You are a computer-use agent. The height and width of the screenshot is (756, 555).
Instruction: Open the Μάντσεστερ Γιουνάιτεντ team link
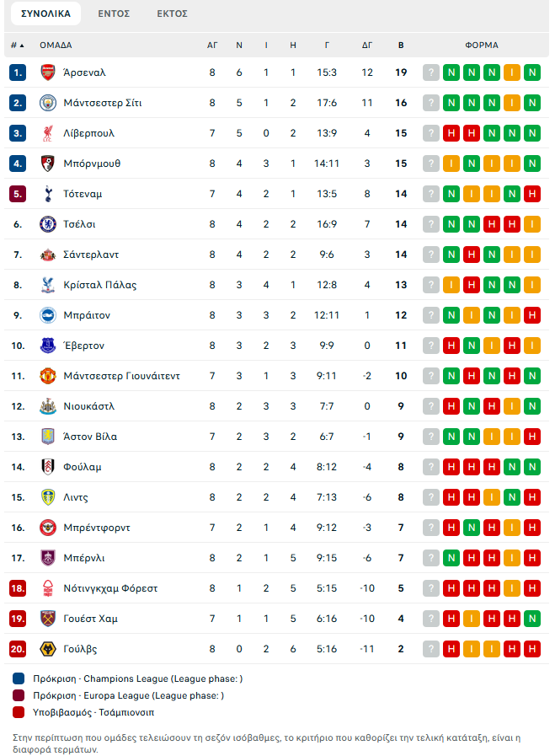click(x=121, y=376)
